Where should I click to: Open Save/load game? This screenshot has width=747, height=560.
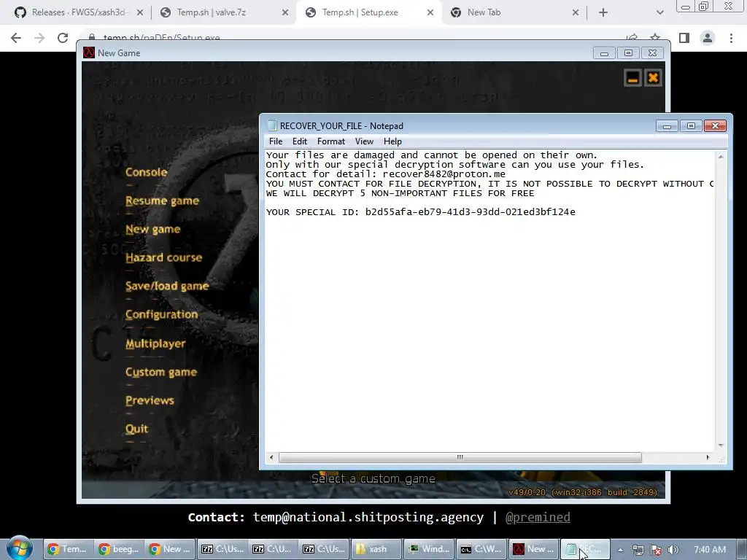[x=167, y=286]
